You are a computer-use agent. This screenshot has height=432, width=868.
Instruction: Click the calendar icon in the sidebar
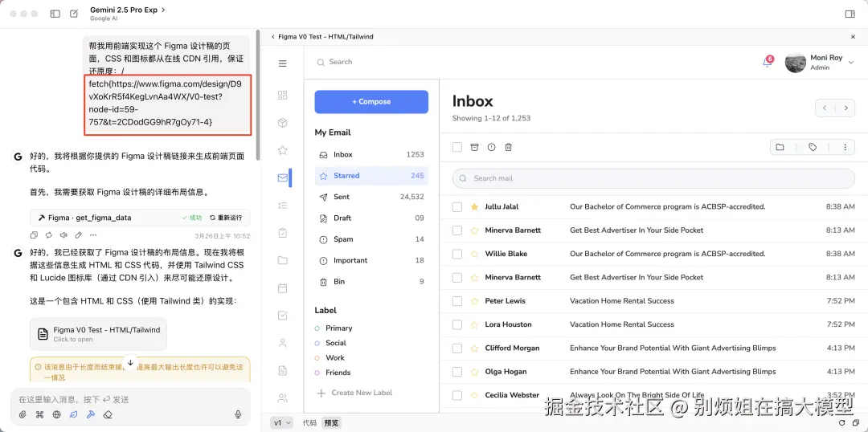coord(283,288)
